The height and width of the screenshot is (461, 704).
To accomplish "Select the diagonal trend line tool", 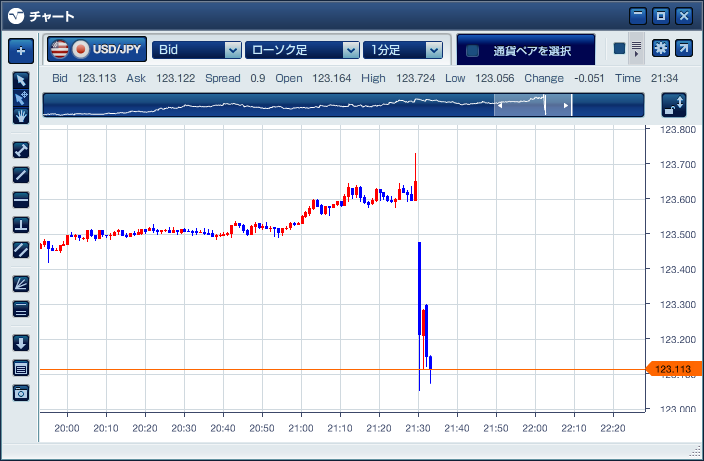I will (21, 174).
